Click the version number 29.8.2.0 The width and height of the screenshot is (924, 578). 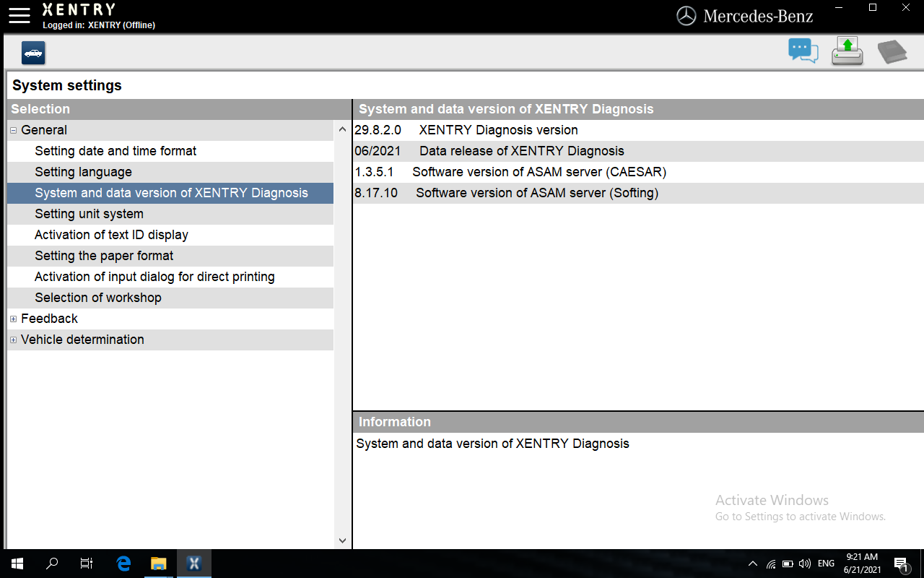(378, 130)
